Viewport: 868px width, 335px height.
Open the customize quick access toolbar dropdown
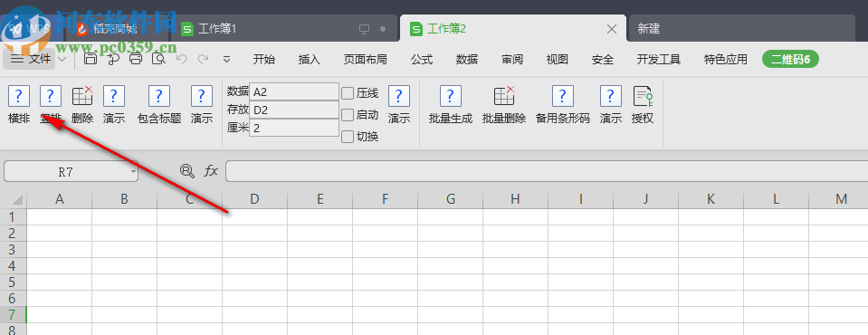click(226, 59)
